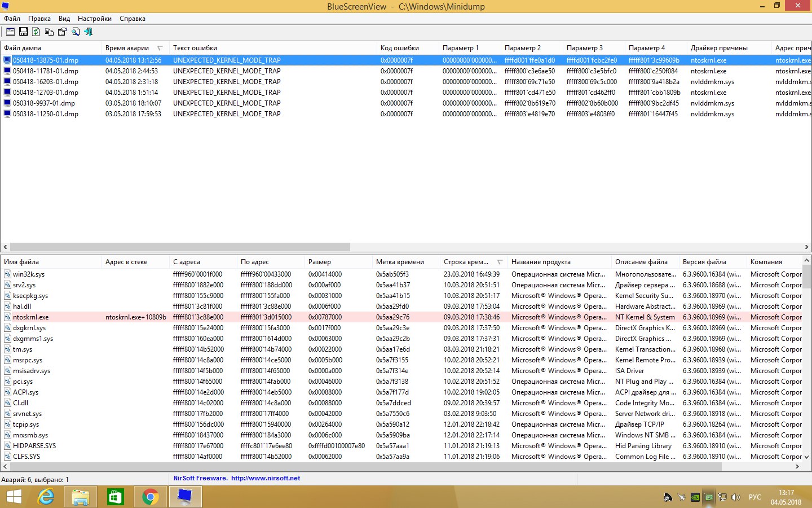Image resolution: width=812 pixels, height=508 pixels.
Task: Open the Настройки menu
Action: [x=94, y=19]
